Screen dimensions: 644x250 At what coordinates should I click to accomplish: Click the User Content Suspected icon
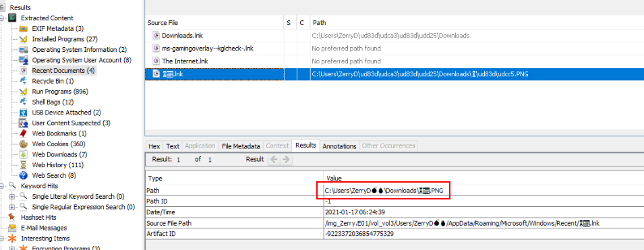(x=24, y=123)
